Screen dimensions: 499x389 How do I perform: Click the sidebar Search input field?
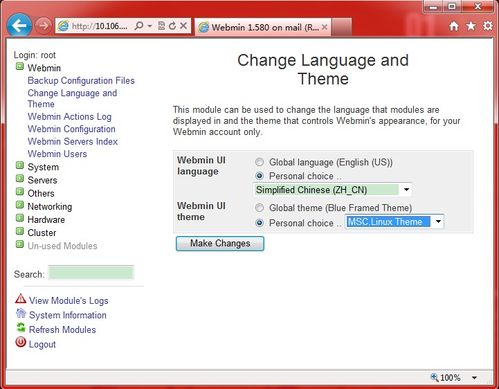tap(91, 273)
